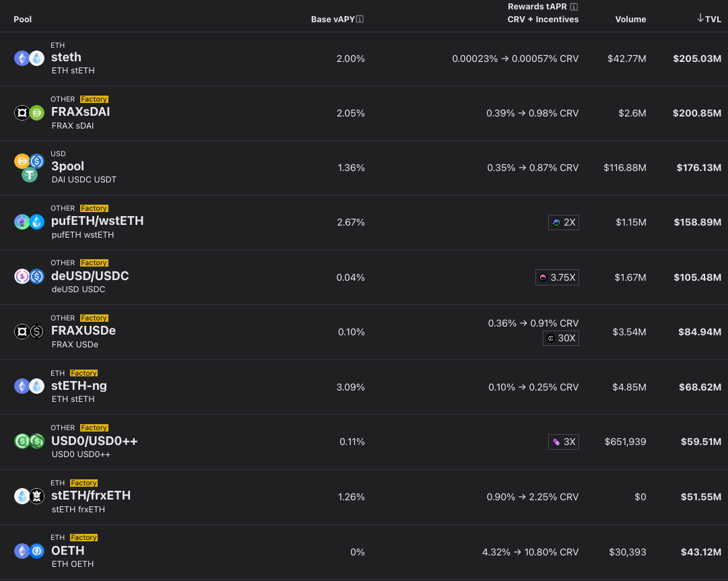Screen dimensions: 728x581
Task: Sort by the Base vAPY column header
Action: 333,19
